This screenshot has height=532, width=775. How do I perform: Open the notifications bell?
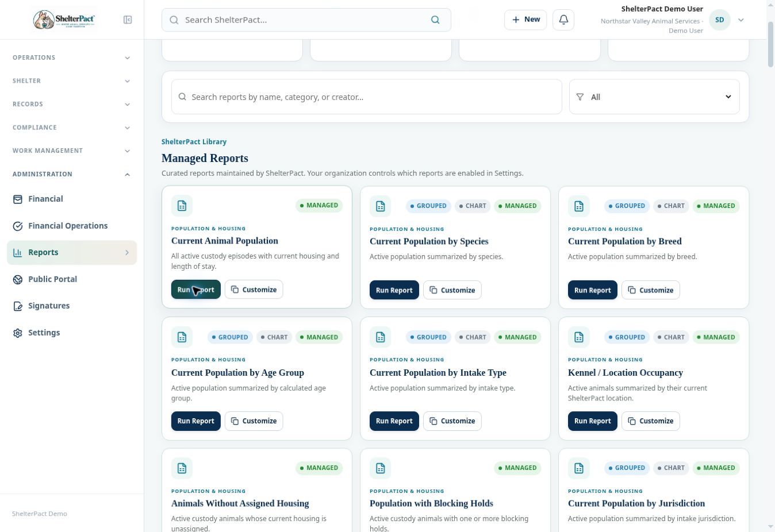click(x=563, y=20)
